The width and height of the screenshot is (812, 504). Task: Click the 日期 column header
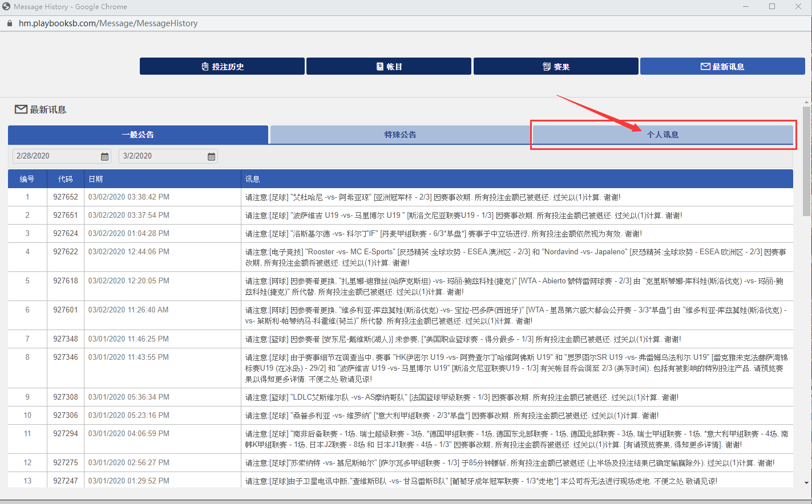coord(96,179)
